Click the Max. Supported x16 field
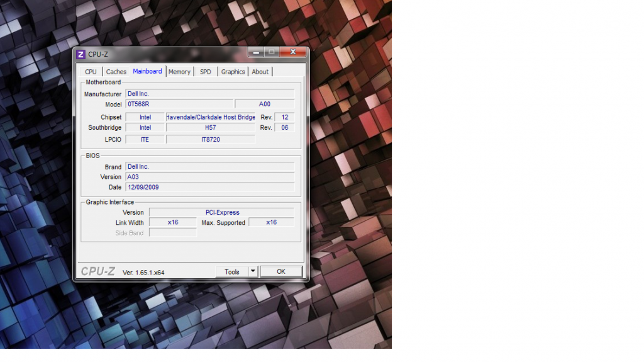This screenshot has height=362, width=644. tap(272, 222)
